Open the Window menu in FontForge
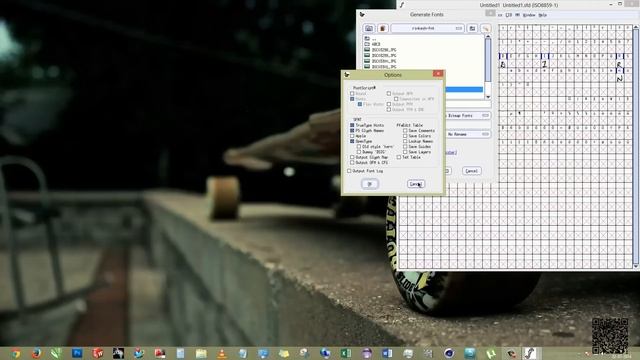640x360 pixels. pos(529,15)
